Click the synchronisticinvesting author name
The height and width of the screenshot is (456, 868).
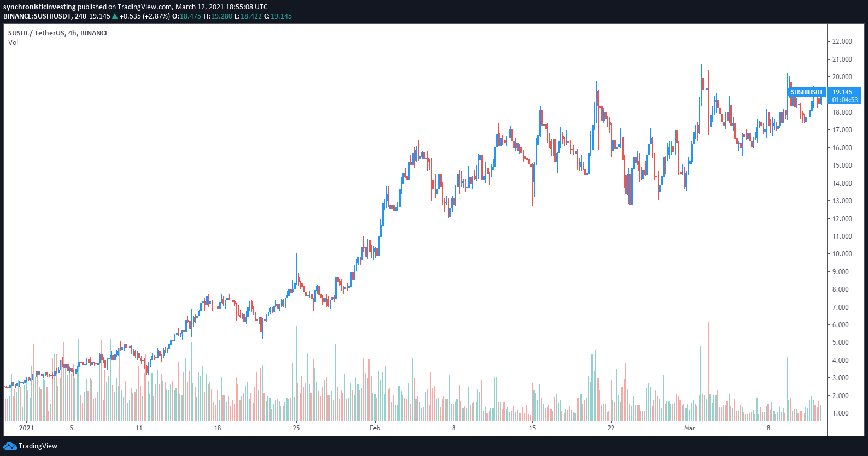[x=39, y=7]
